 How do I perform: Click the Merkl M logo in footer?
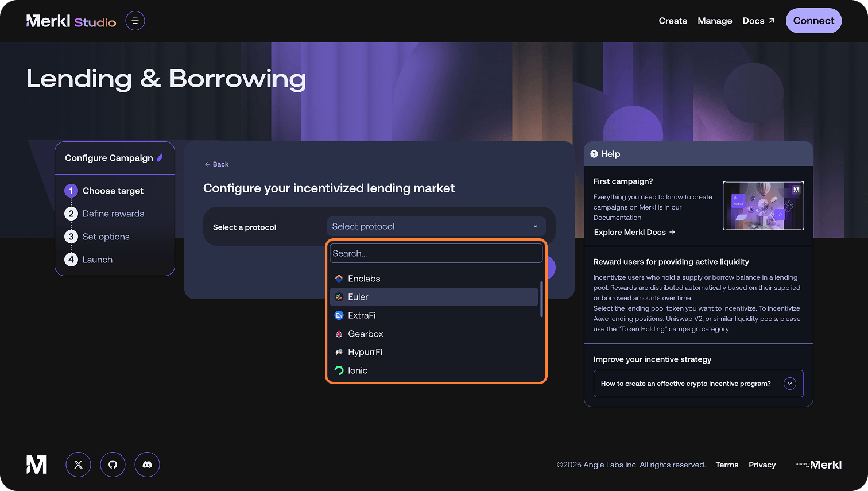point(37,465)
